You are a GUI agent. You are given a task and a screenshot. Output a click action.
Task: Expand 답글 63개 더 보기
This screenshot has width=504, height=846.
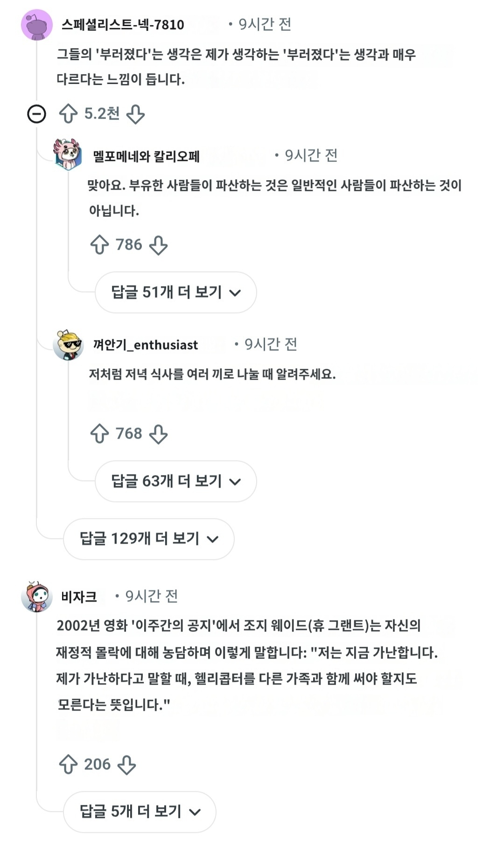tap(175, 481)
